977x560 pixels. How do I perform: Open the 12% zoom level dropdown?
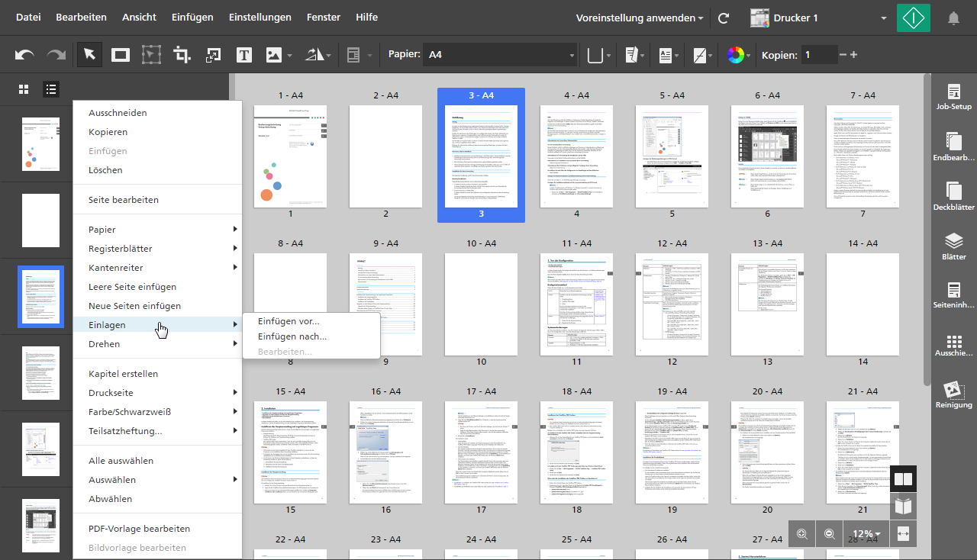(866, 534)
